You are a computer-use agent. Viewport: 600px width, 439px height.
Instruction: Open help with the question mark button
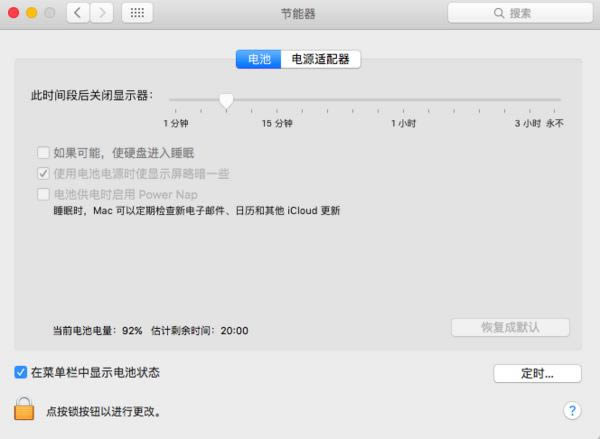572,411
